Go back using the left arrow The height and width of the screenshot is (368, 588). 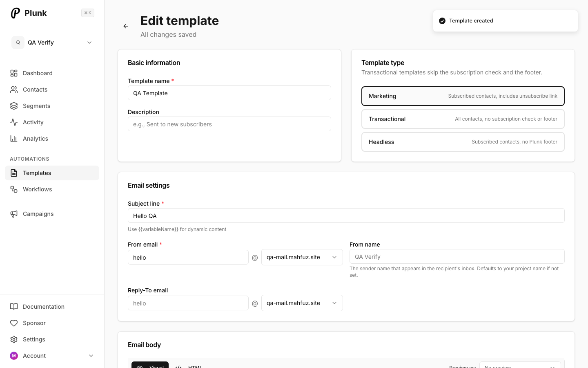tap(126, 26)
